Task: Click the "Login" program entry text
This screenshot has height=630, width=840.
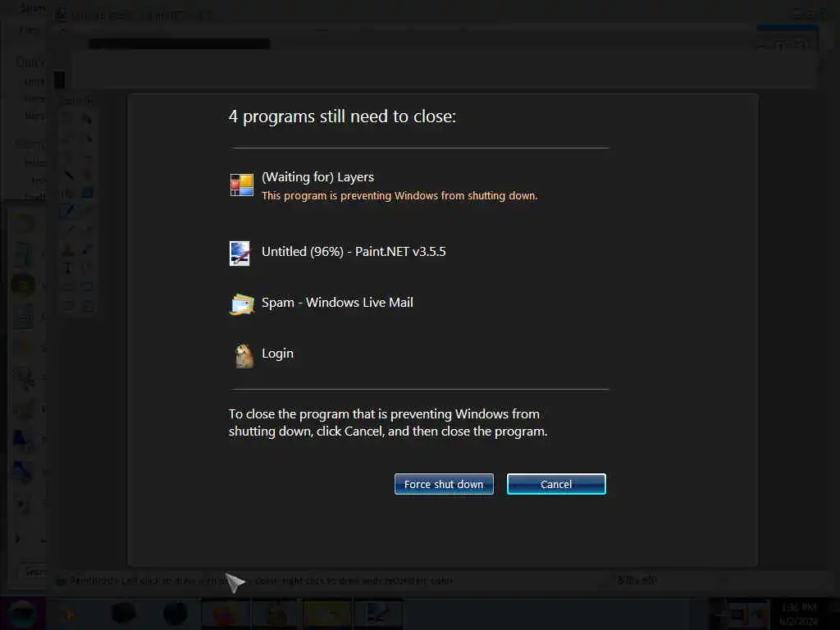Action: coord(277,354)
